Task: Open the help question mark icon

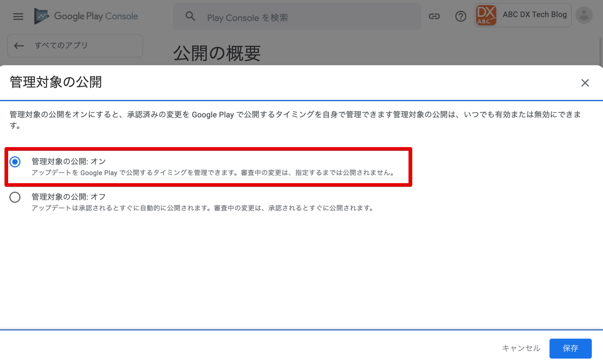Action: [461, 16]
